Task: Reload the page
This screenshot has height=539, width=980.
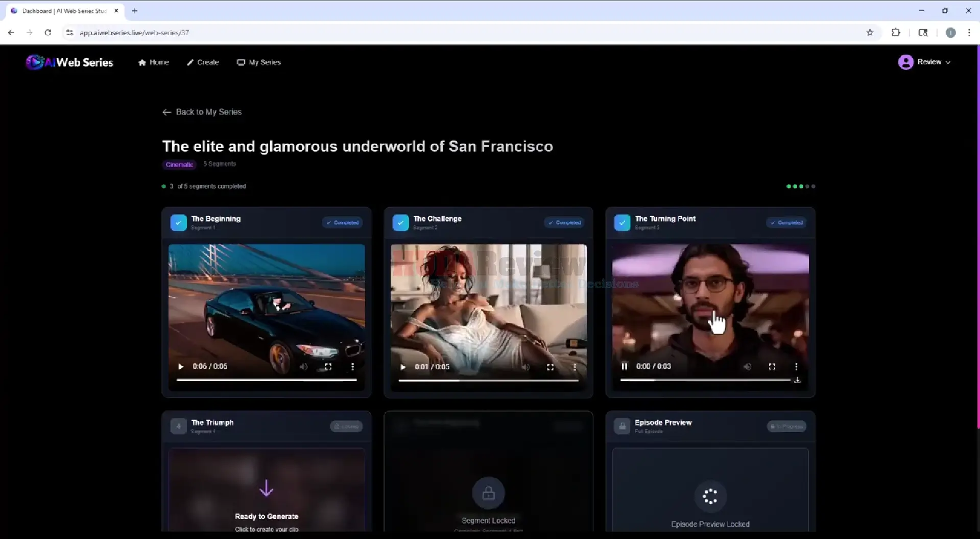Action: pyautogui.click(x=47, y=33)
